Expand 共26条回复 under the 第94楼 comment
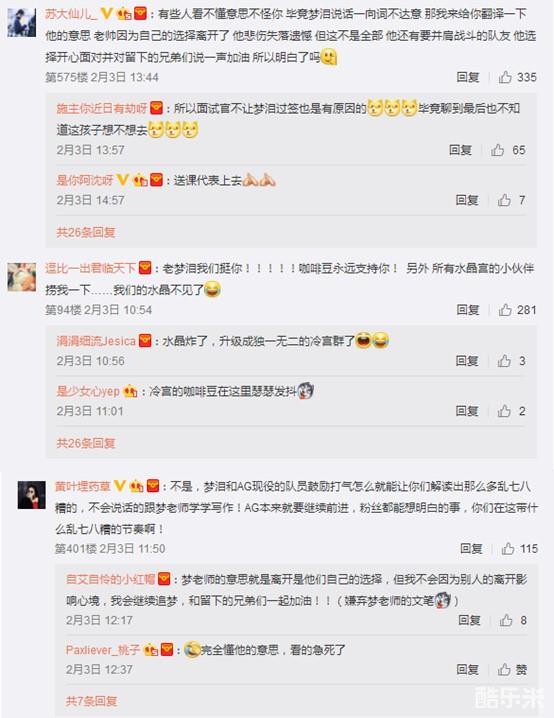554x718 pixels. click(86, 443)
